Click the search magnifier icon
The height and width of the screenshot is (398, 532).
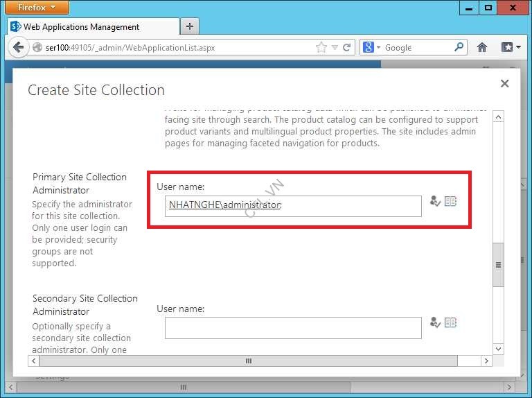pos(459,48)
